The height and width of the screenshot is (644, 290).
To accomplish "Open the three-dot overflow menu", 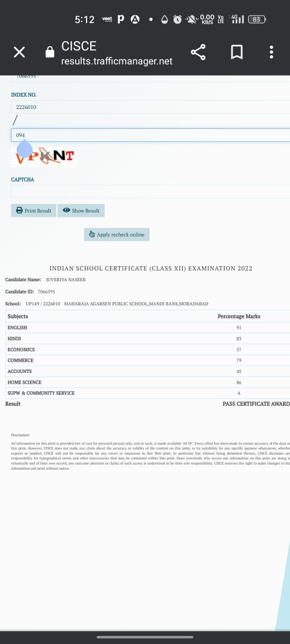I will coord(272,52).
